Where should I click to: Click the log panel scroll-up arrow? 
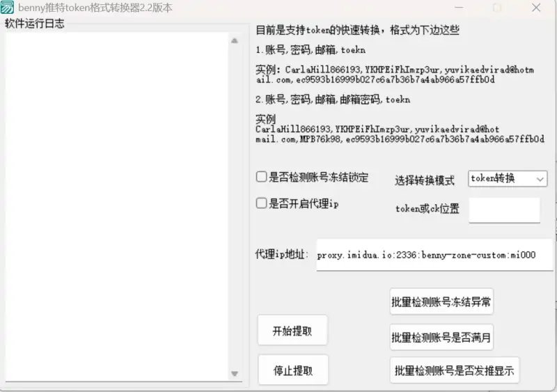pos(235,40)
